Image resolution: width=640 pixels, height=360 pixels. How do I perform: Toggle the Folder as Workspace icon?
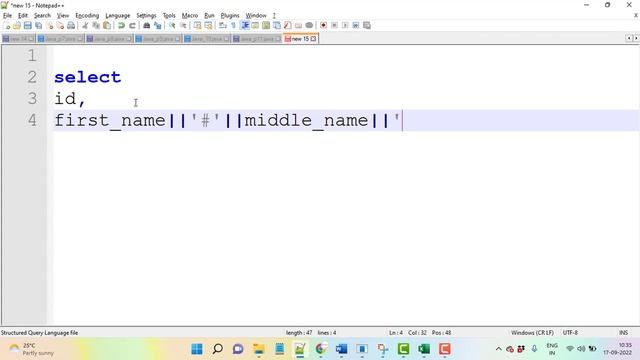click(x=298, y=25)
